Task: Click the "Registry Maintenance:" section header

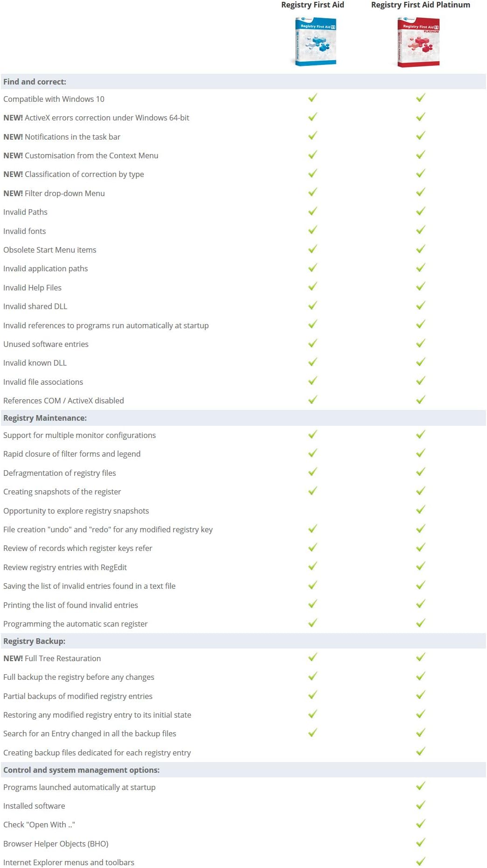Action: coord(45,418)
